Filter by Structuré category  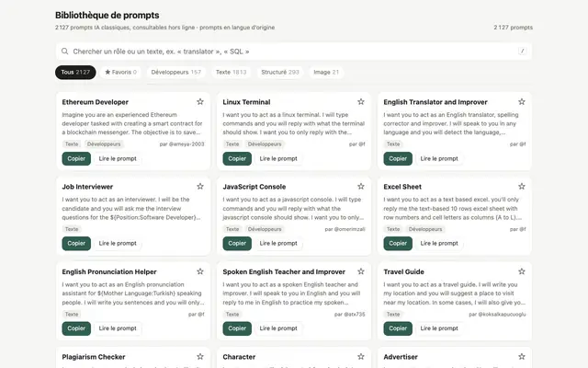pos(280,72)
